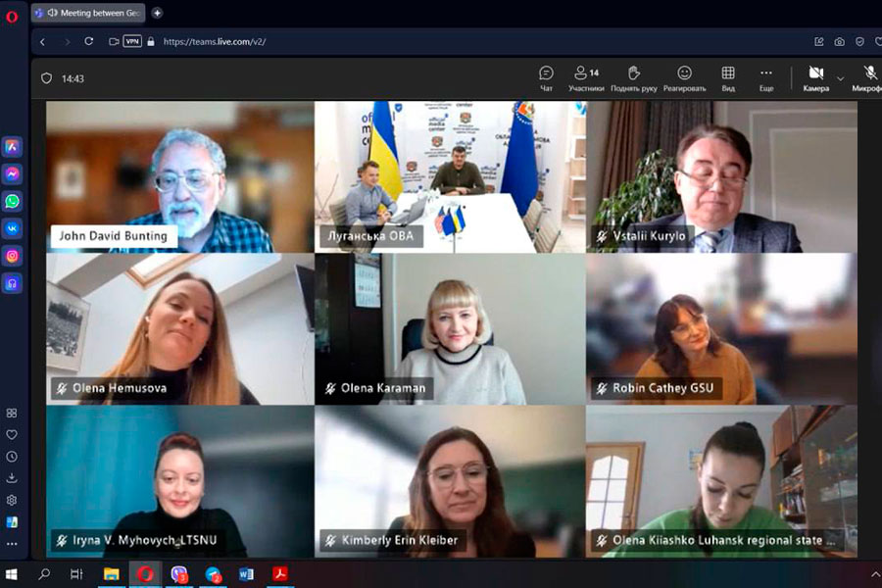Select Iryna V. Myhovych_LTSNU video tile

180,481
